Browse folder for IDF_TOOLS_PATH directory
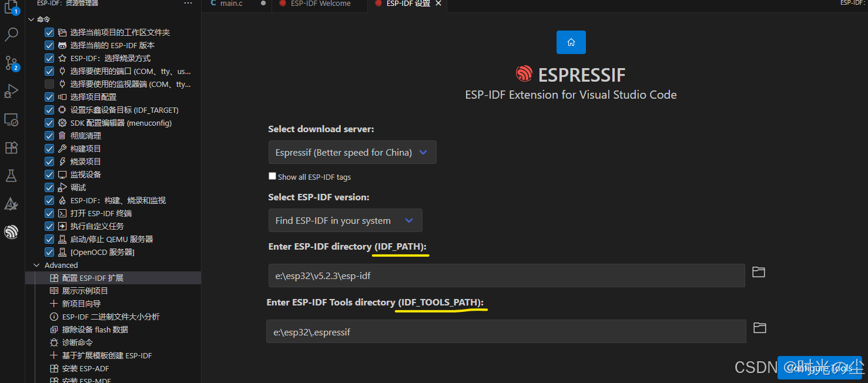Screen dimensions: 868x383 click(760, 328)
